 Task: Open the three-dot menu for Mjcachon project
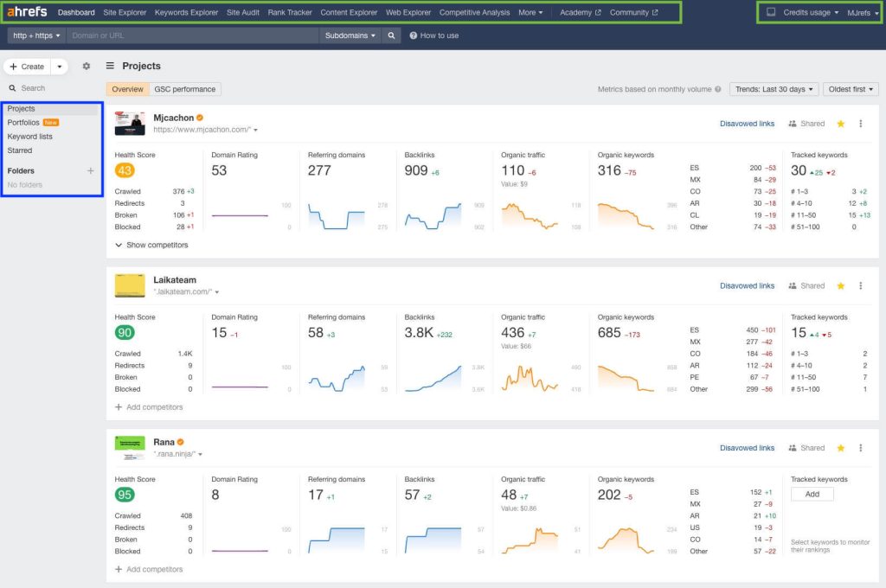860,124
